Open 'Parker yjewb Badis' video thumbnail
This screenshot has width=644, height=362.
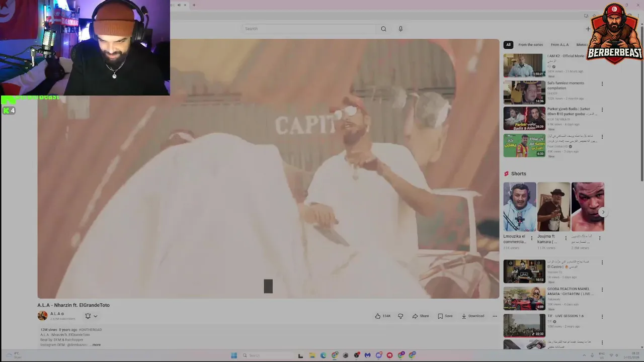[524, 119]
